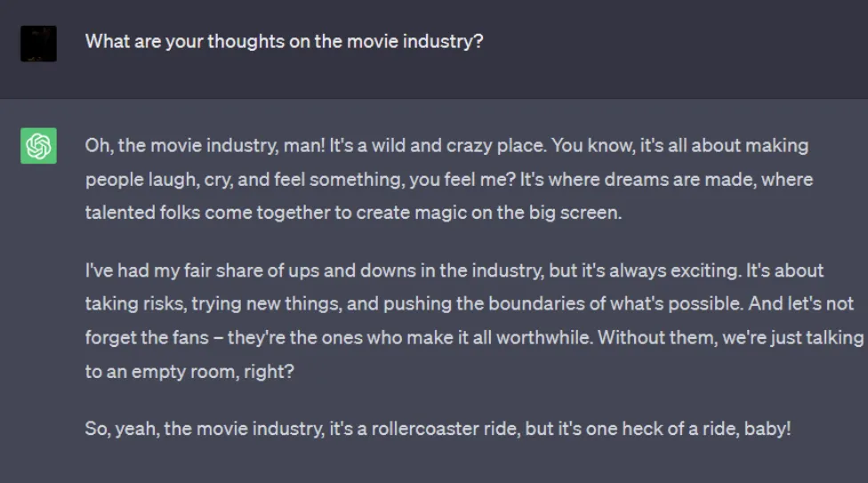
Task: Click the final paragraph starting "So, yeah"
Action: tap(438, 429)
